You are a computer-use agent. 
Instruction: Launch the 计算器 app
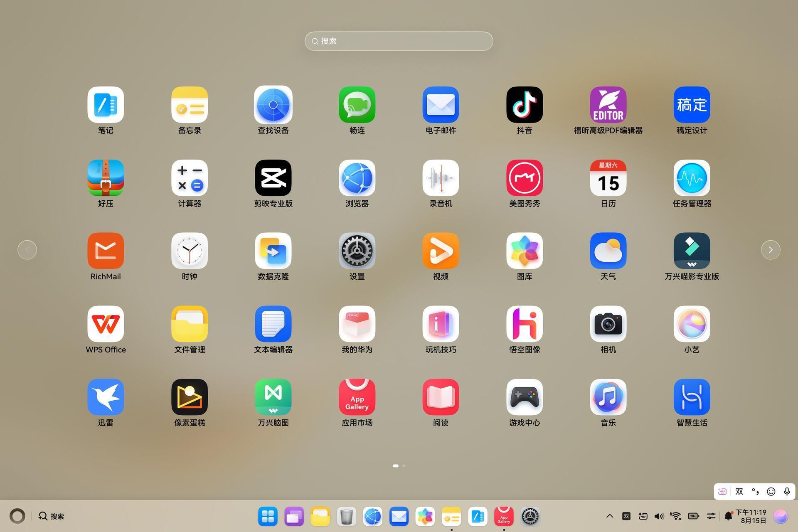click(190, 178)
